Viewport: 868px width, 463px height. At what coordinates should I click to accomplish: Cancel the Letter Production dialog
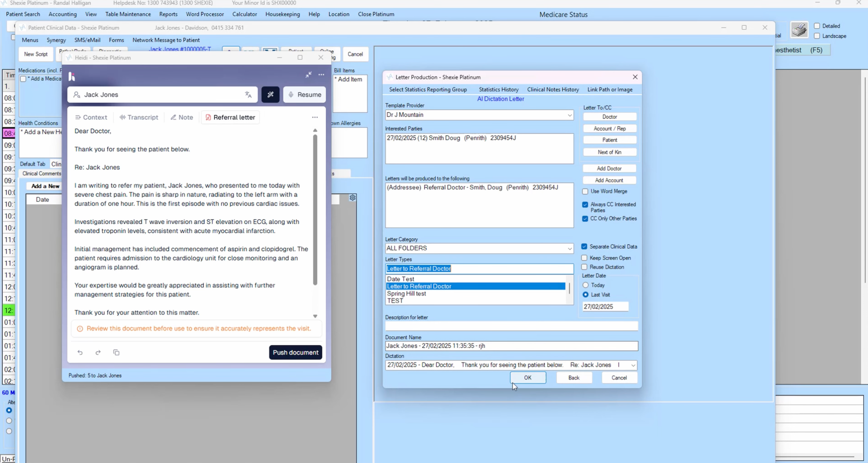619,378
